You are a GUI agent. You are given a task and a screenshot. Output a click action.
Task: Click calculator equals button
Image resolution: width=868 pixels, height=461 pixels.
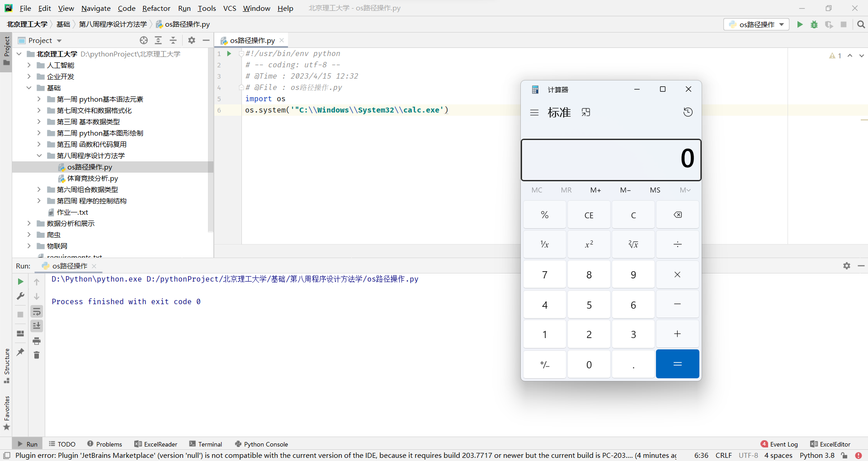[677, 364]
